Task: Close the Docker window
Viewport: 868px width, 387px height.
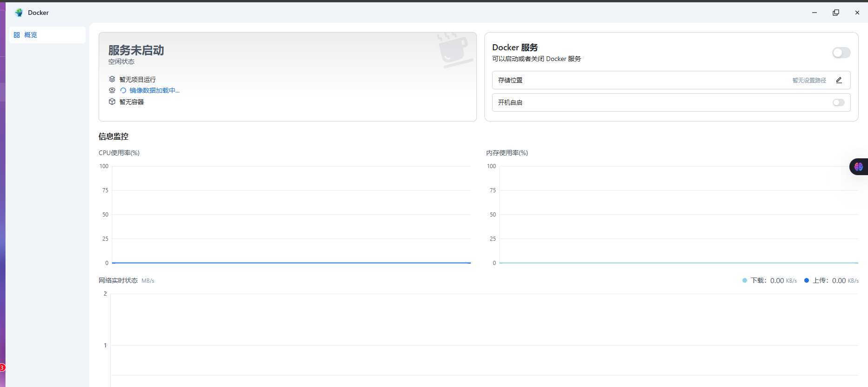Action: (857, 13)
